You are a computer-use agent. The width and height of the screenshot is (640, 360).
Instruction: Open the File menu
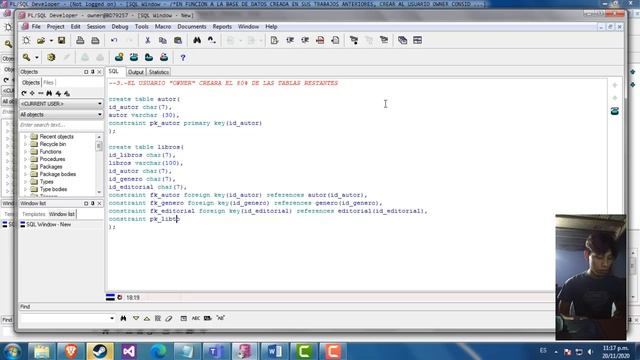click(x=36, y=27)
